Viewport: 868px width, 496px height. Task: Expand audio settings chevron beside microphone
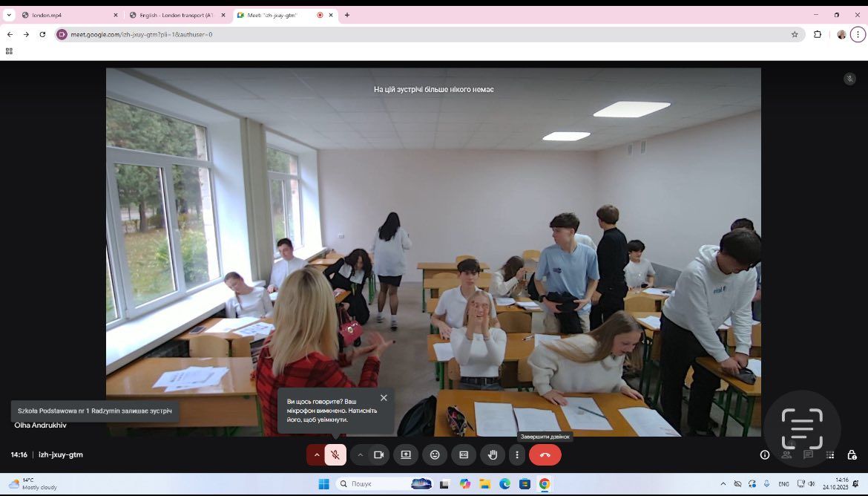(317, 454)
